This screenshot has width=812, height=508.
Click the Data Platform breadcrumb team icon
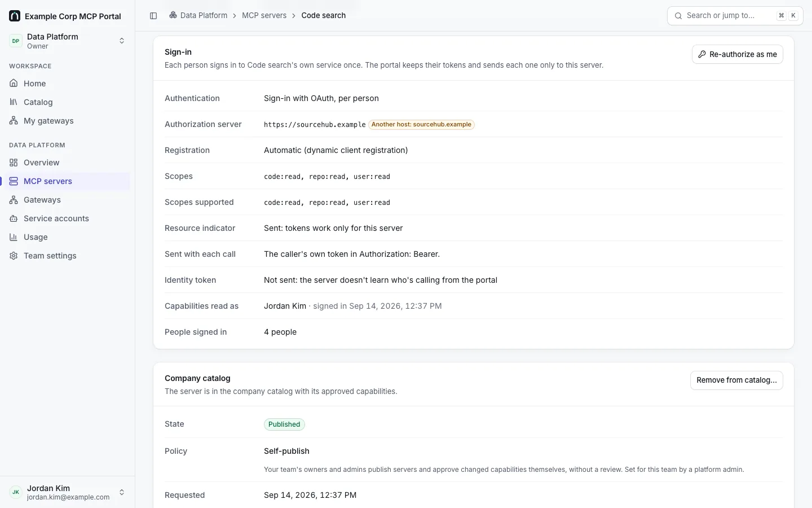pyautogui.click(x=173, y=15)
